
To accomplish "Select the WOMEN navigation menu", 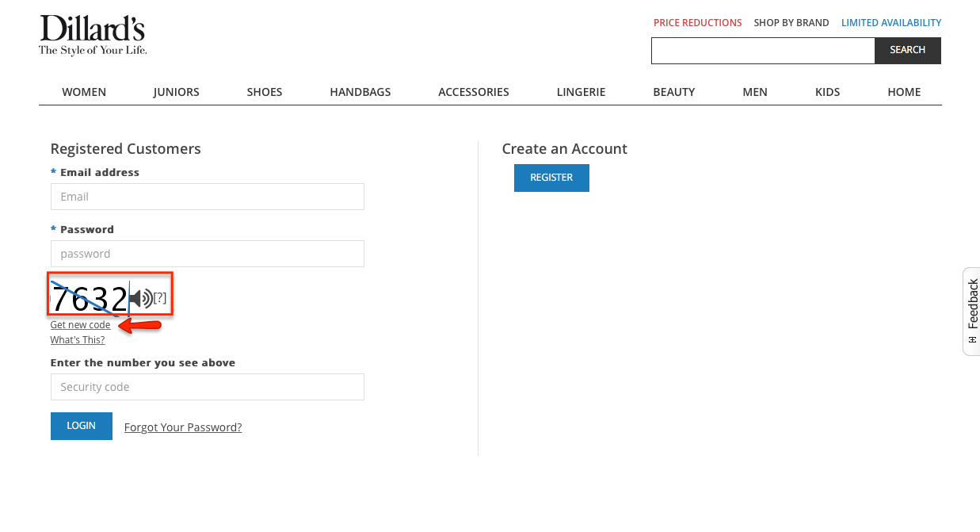I will pos(83,91).
